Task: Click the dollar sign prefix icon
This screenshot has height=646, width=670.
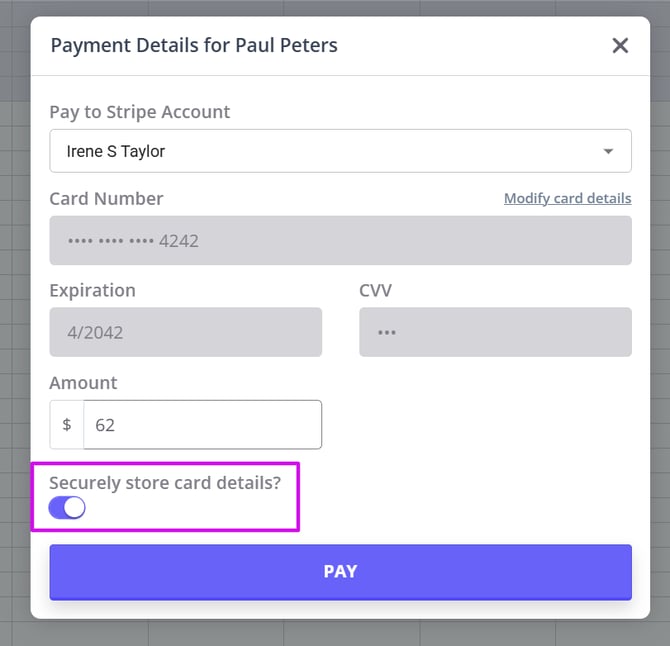Action: coord(67,425)
